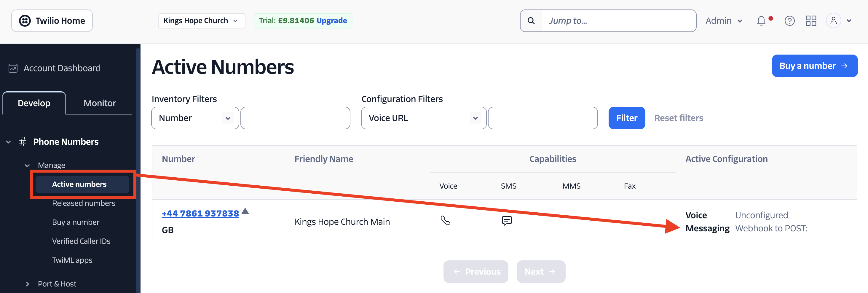Open the Number inventory filter dropdown

point(195,118)
